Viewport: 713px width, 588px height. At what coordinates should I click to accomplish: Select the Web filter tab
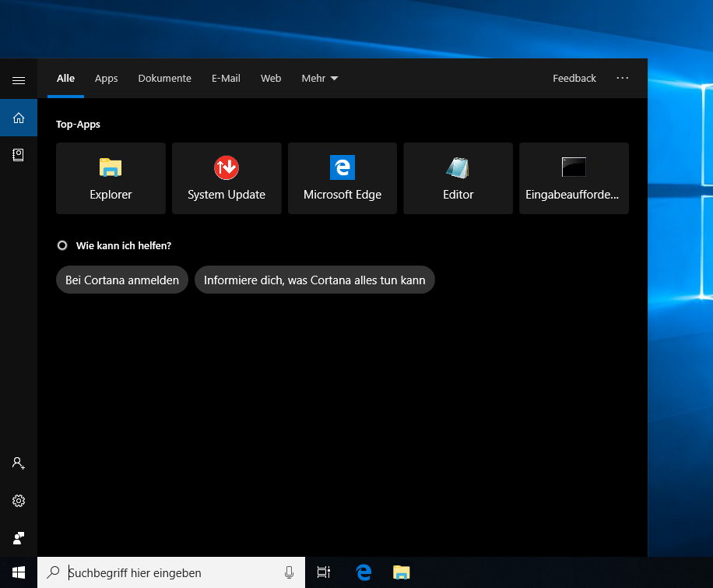271,79
